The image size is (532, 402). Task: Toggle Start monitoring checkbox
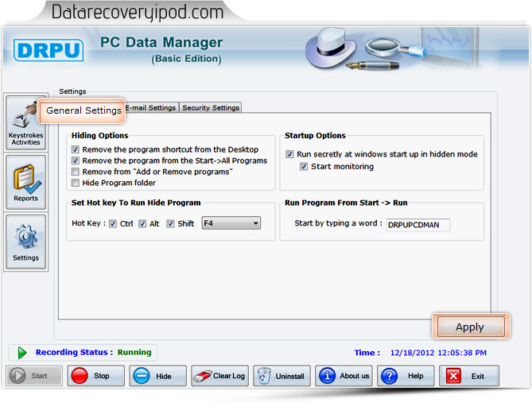coord(304,166)
